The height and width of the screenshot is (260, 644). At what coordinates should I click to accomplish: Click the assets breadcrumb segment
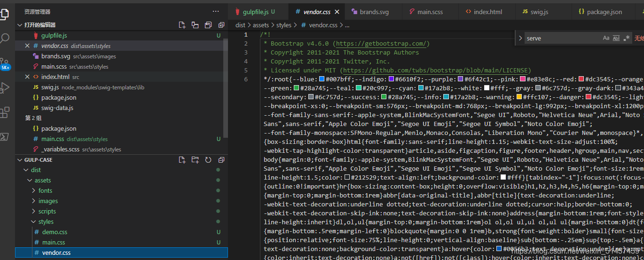(x=261, y=25)
